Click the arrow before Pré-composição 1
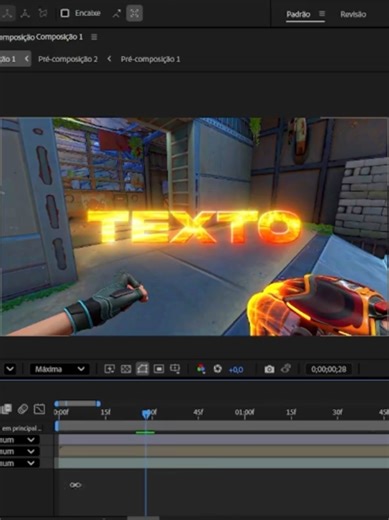Screen dimensions: 389x520 109,59
